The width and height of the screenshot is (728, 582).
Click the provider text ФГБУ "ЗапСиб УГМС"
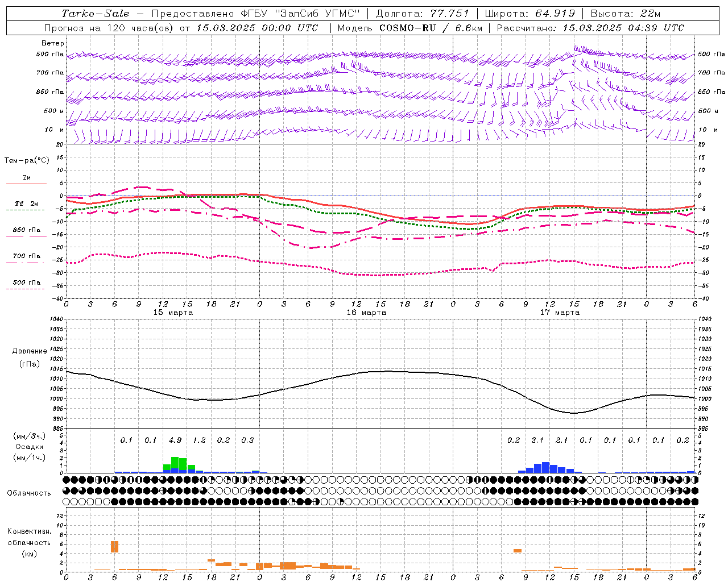tap(301, 14)
